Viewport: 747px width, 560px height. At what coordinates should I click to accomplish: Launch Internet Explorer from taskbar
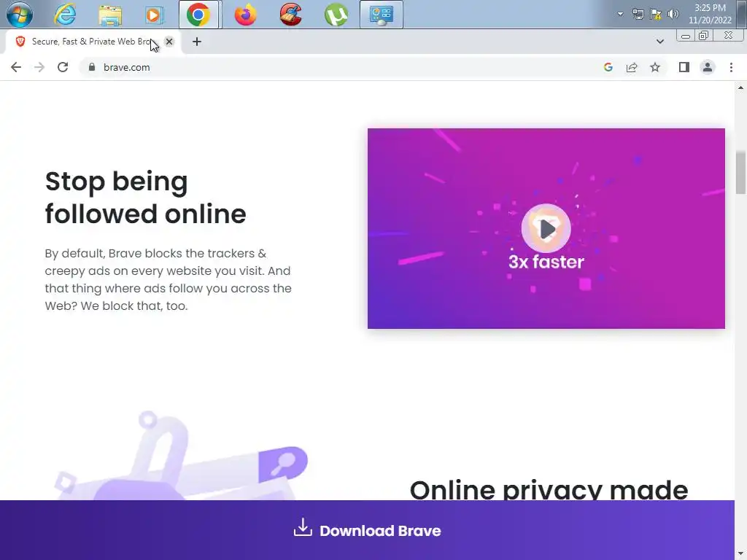click(65, 15)
